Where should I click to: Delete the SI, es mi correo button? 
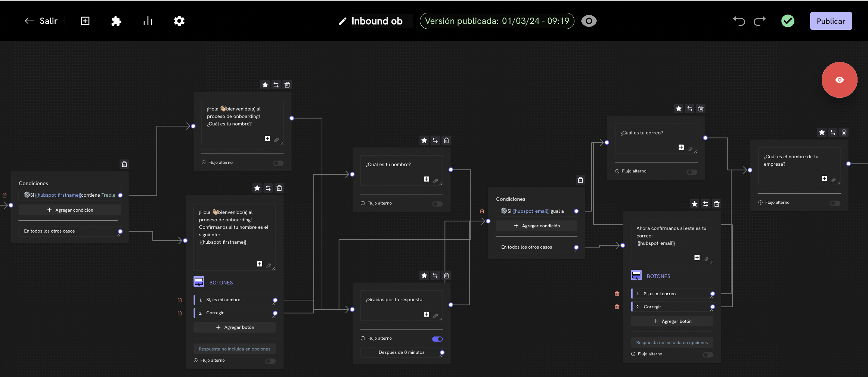click(617, 294)
